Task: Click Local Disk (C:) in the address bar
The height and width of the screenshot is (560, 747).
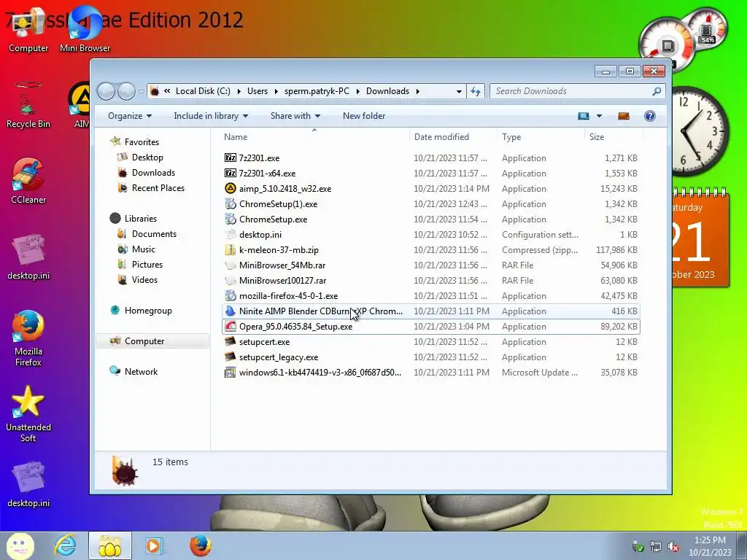Action: point(203,91)
